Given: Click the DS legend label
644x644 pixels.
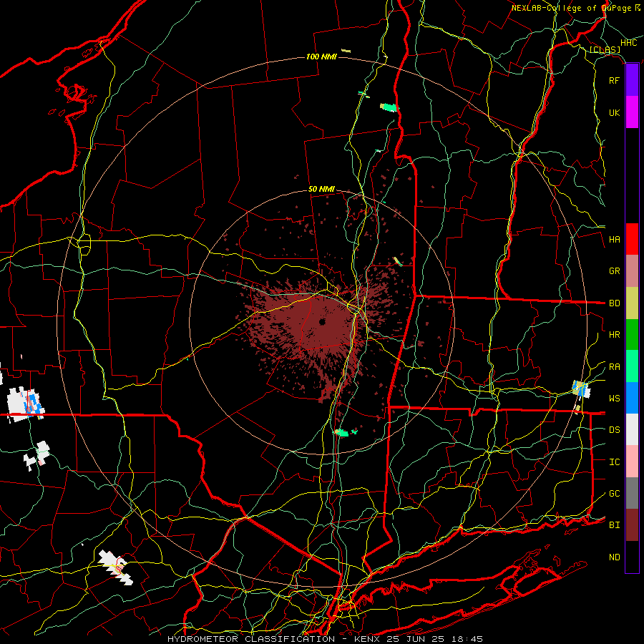Looking at the screenshot, I should [614, 430].
